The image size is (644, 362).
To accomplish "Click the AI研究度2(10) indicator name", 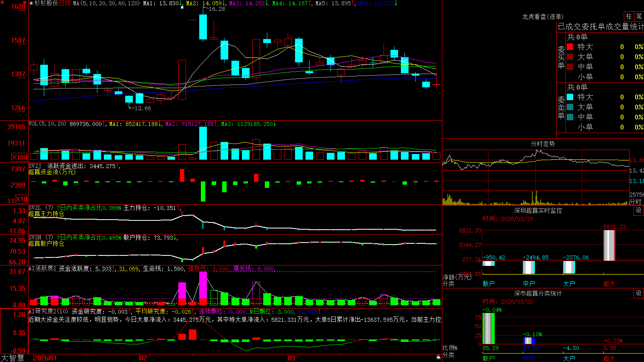I will coord(48,311).
